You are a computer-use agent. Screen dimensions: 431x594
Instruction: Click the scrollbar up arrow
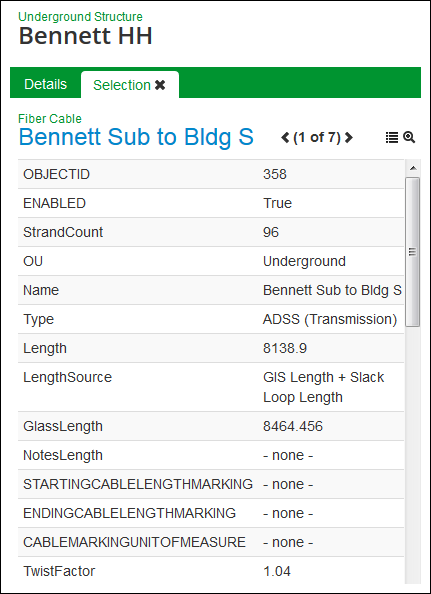413,168
